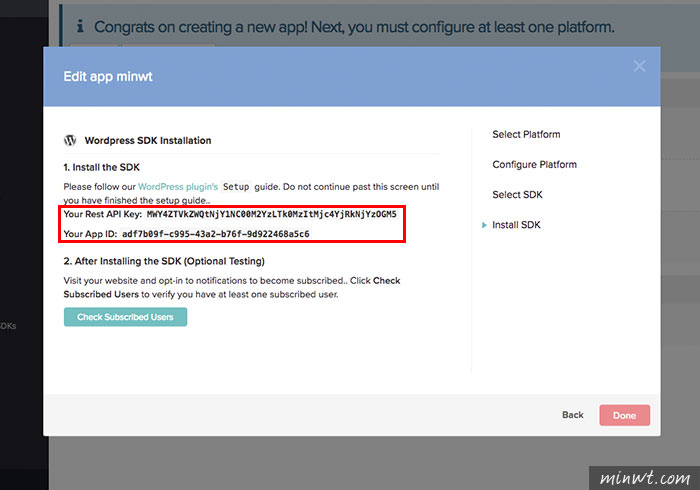Viewport: 700px width, 490px height.
Task: Go Back to previous step
Action: click(573, 415)
